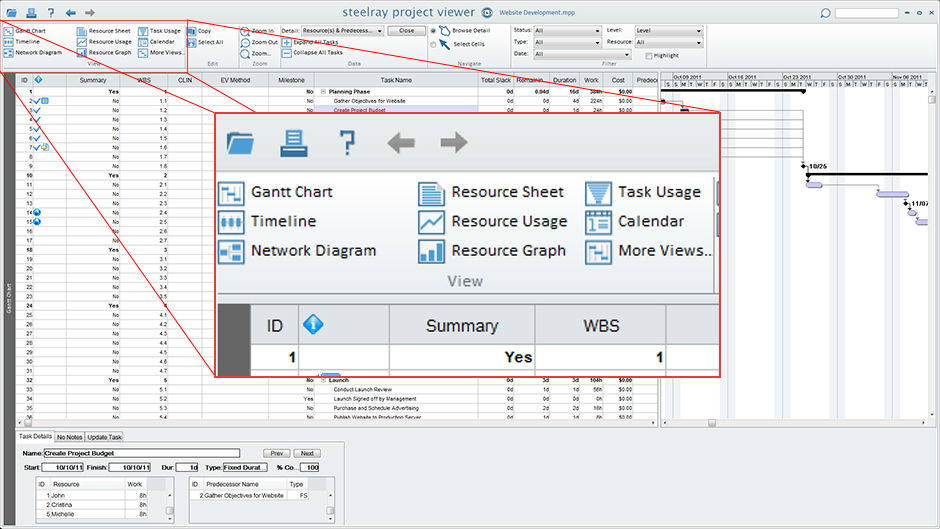Open the Detail dropdown
Screen dimensions: 940x529
(342, 31)
